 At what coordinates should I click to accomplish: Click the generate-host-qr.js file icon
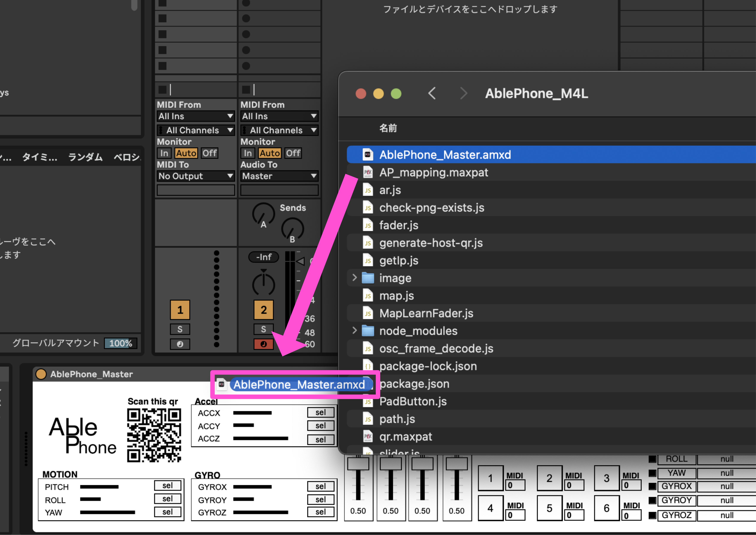coord(368,243)
